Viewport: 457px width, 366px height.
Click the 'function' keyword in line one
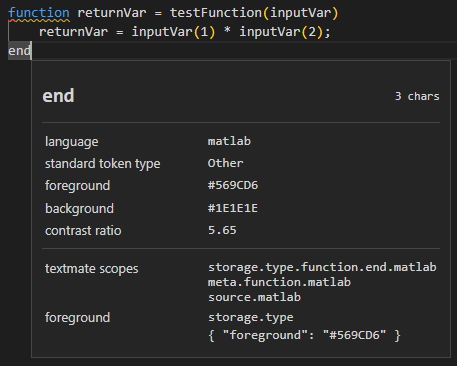[x=39, y=13]
